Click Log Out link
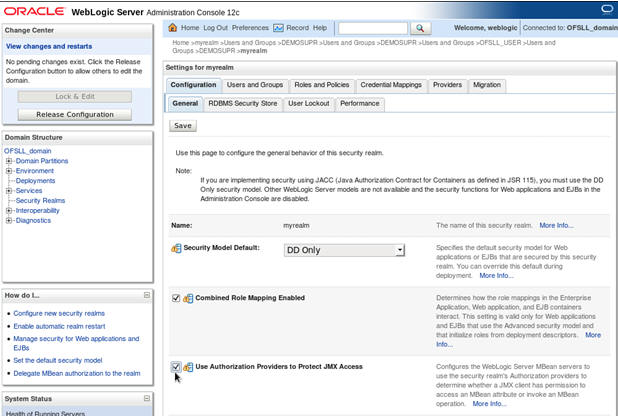 tap(216, 28)
